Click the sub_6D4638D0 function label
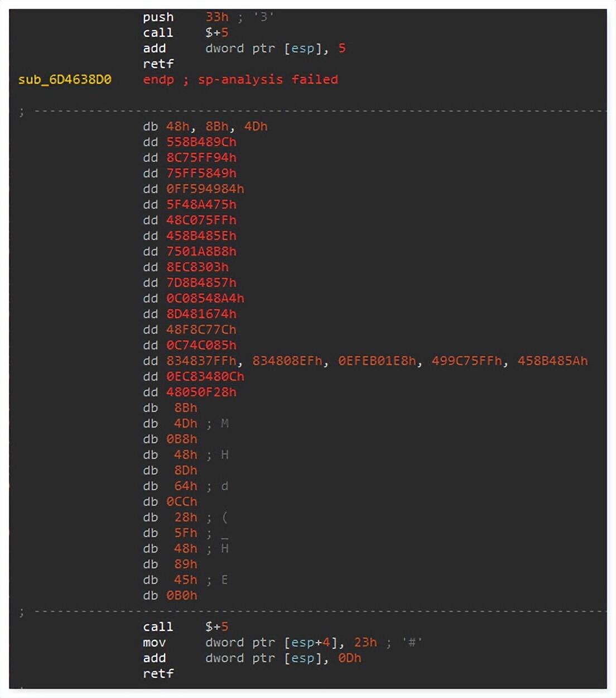Image resolution: width=616 pixels, height=698 pixels. tap(65, 79)
